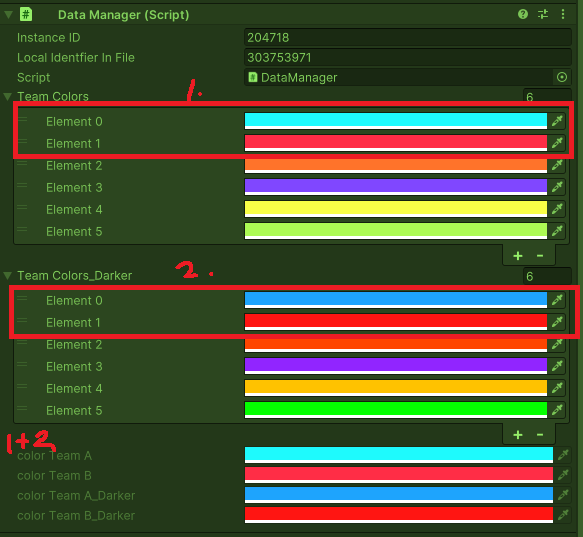This screenshot has width=583, height=537.
Task: Use eyedropper for Team Colors_Darker Element 0
Action: pos(557,300)
